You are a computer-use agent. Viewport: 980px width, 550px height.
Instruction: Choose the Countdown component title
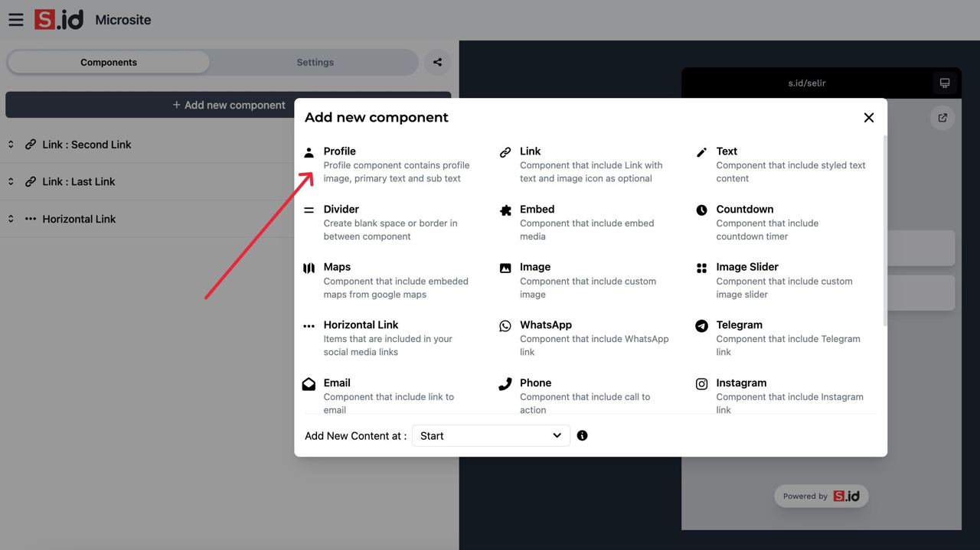click(x=745, y=210)
